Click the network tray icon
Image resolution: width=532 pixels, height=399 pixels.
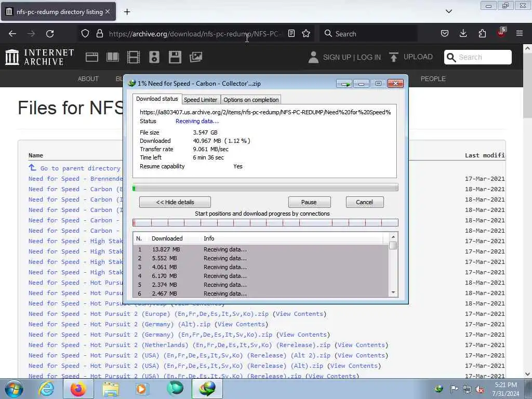click(x=467, y=390)
